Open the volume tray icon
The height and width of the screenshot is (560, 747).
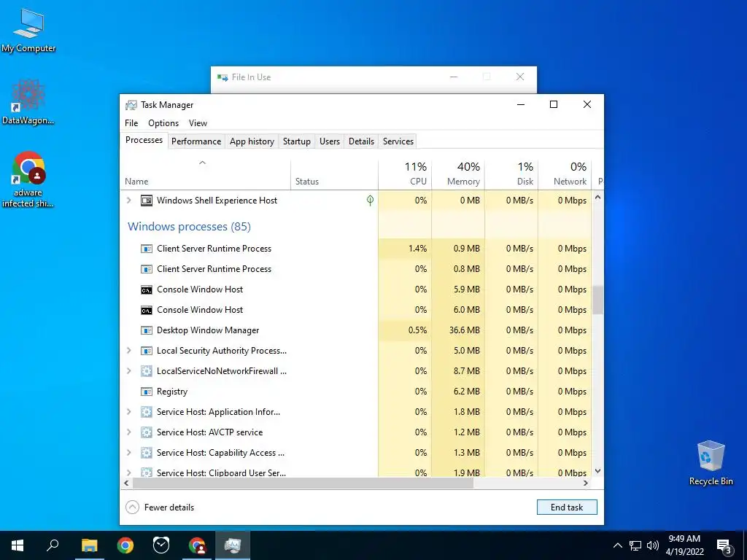(653, 545)
